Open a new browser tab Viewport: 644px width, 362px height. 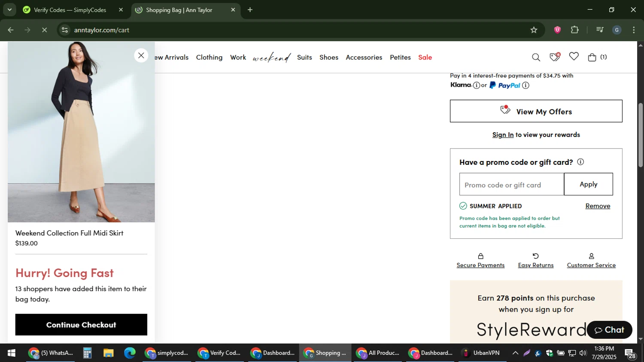(250, 10)
